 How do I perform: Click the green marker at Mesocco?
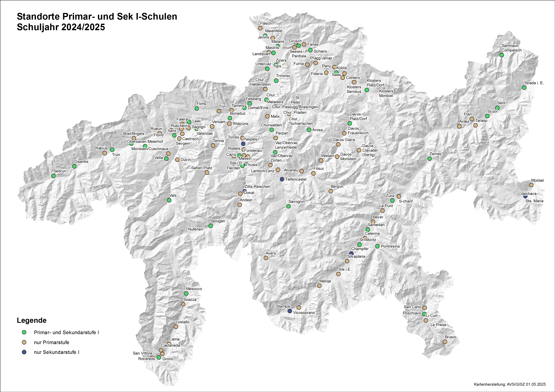(186, 293)
